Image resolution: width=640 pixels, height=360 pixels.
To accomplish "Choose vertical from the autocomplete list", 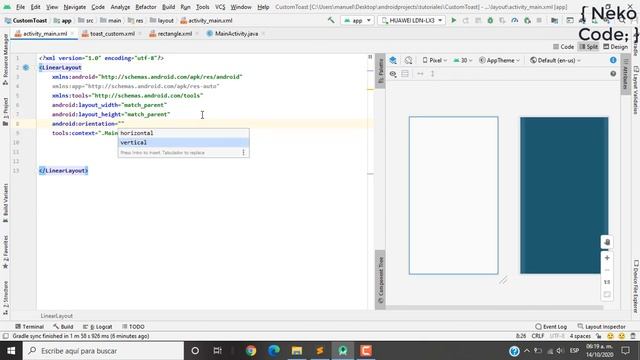I will [x=183, y=142].
